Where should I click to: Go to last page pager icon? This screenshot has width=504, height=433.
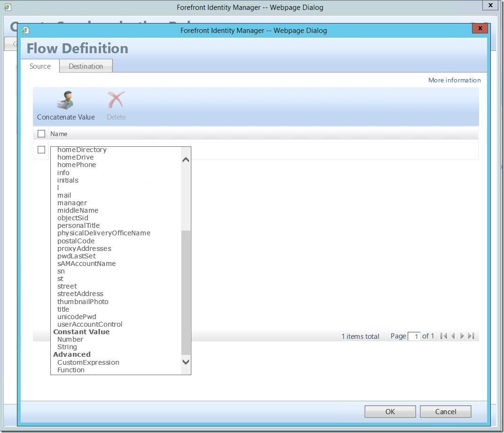point(471,336)
